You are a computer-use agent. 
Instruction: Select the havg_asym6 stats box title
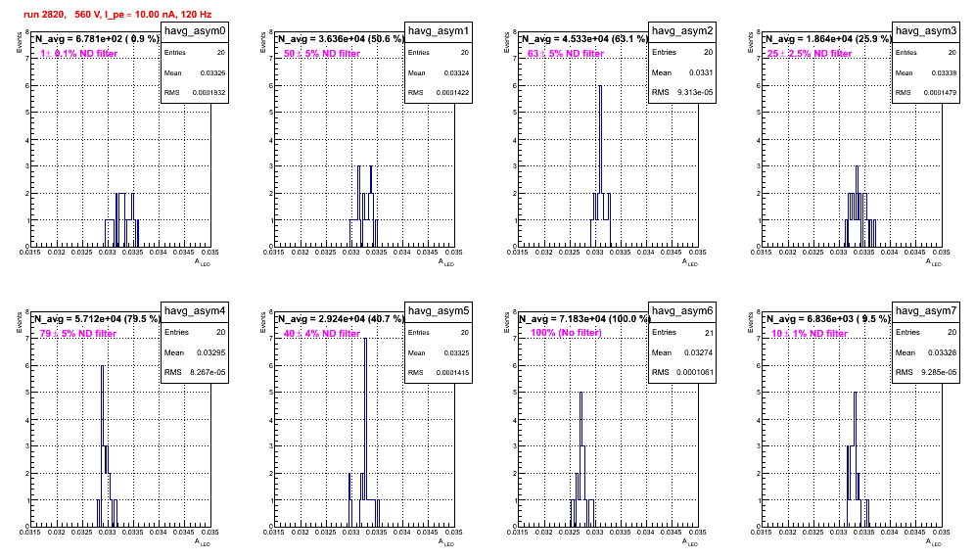coord(682,311)
